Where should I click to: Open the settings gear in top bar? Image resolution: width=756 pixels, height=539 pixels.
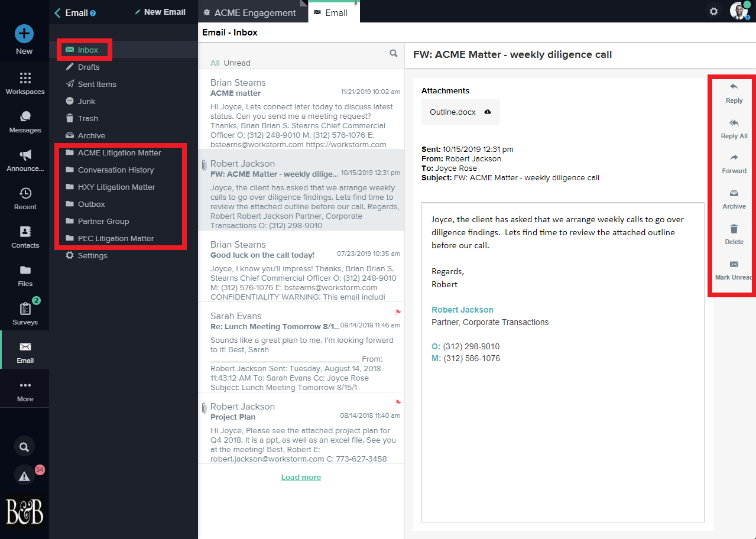point(713,11)
